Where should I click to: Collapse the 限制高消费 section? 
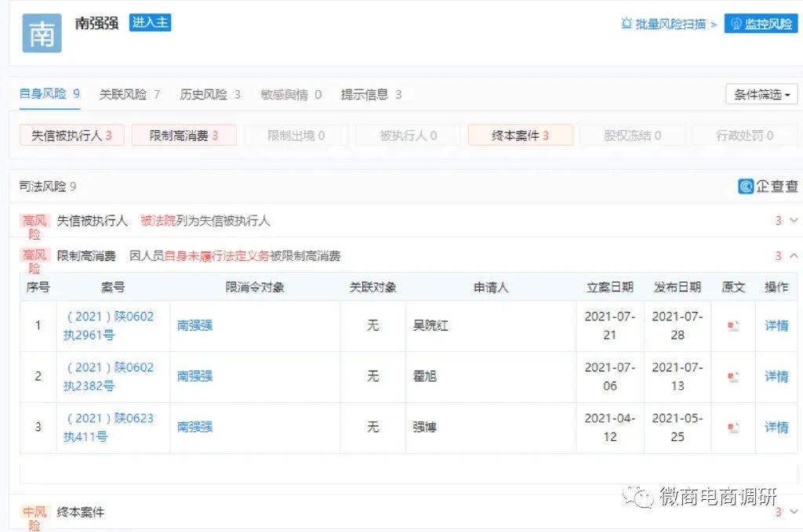(792, 255)
